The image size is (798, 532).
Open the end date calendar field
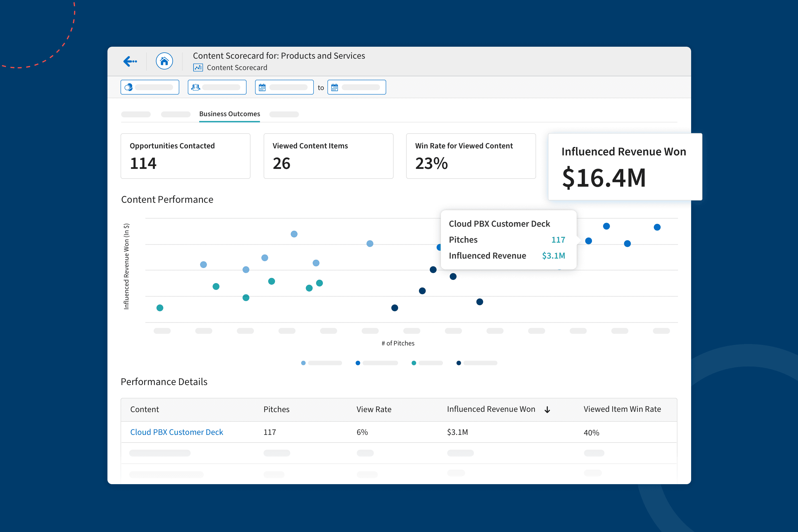[x=357, y=87]
